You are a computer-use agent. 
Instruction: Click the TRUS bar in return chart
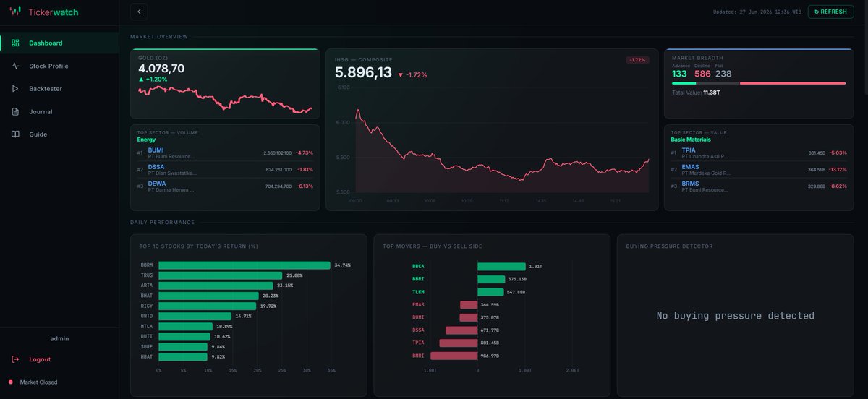click(221, 275)
